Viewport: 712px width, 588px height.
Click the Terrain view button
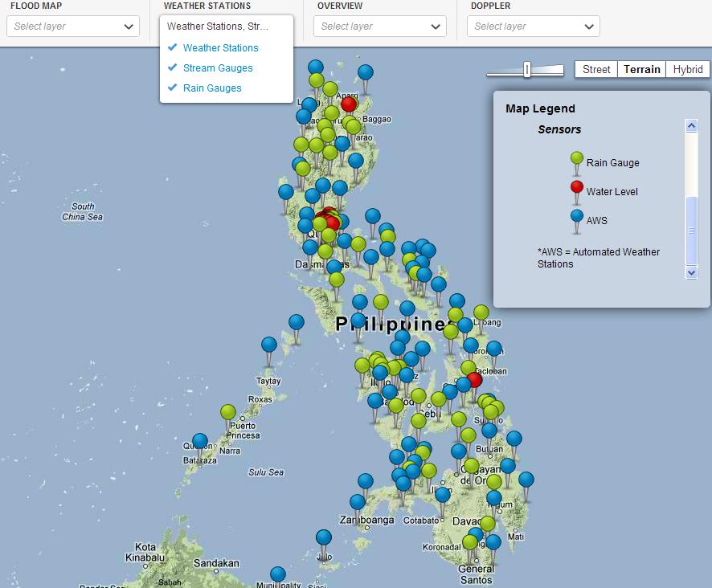tap(641, 69)
